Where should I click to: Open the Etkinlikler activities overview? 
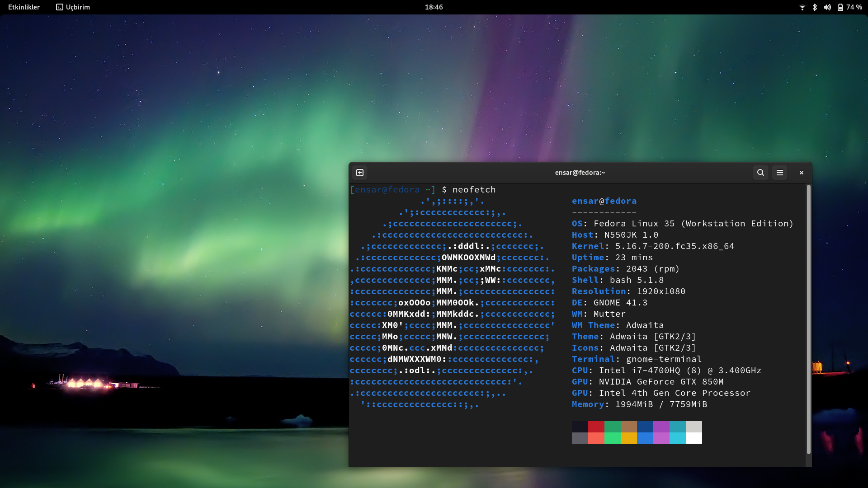(24, 7)
